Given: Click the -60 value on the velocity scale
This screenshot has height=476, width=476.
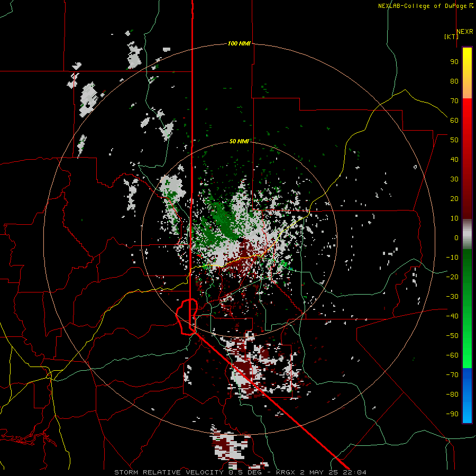Looking at the screenshot, I should pyautogui.click(x=452, y=355).
